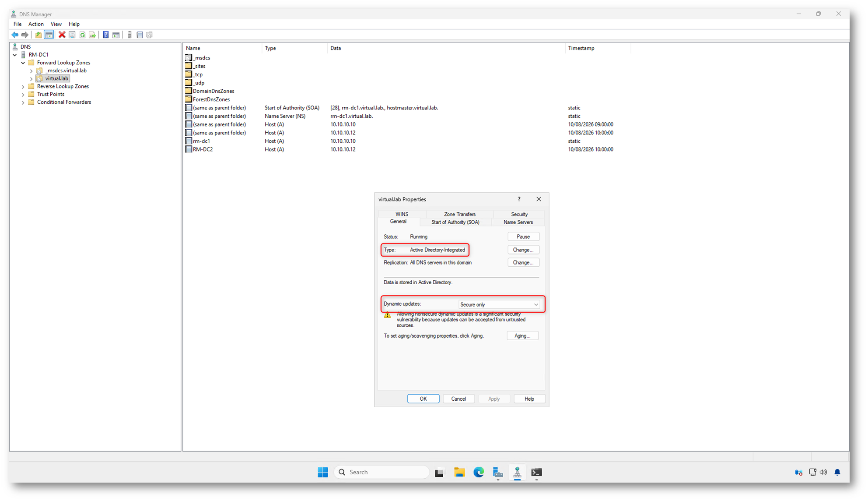Screen dimensions: 868x501
Task: Open volume control in system tray
Action: (x=823, y=472)
